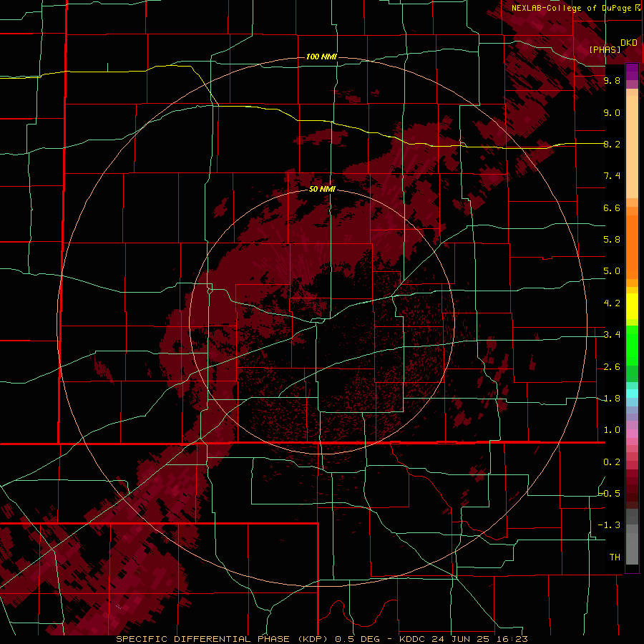The width and height of the screenshot is (644, 644).
Task: Click the "24 JUN 25" date in caption
Action: [459, 639]
